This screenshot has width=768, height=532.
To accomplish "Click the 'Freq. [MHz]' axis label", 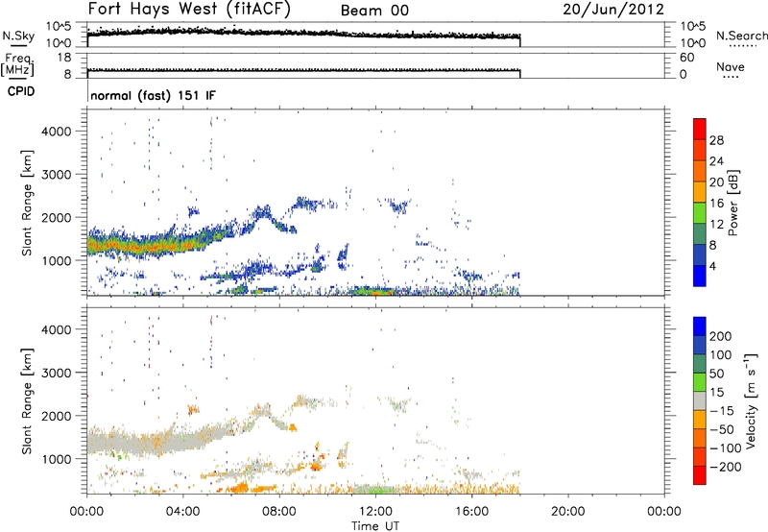I will (17, 65).
